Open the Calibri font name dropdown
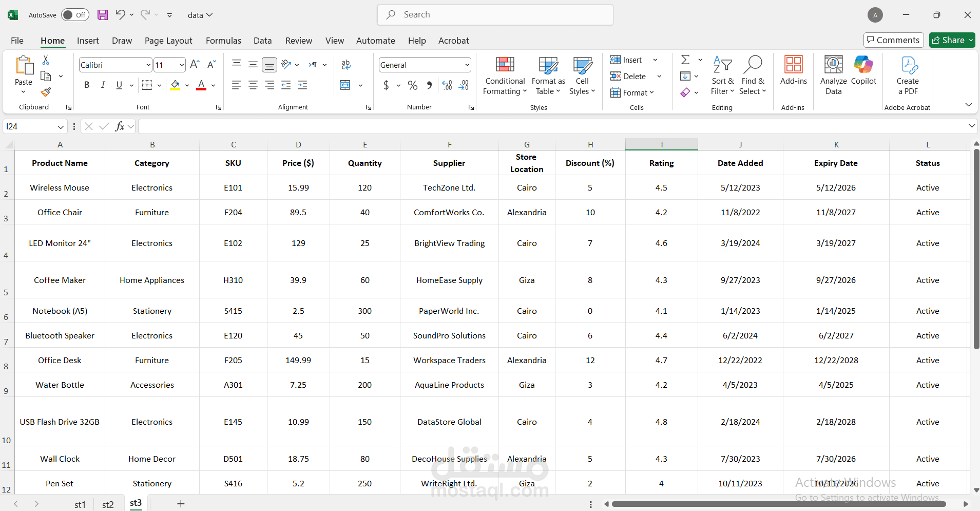This screenshot has width=980, height=511. [148, 65]
